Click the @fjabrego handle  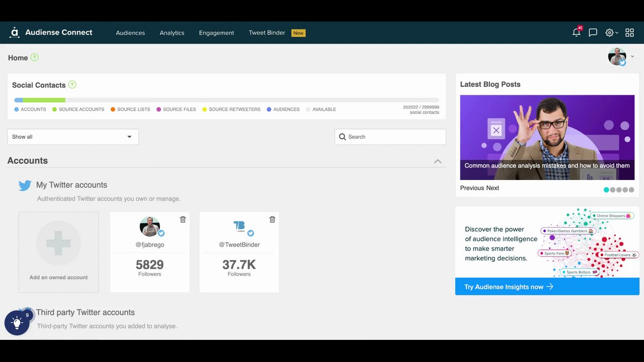(x=150, y=245)
